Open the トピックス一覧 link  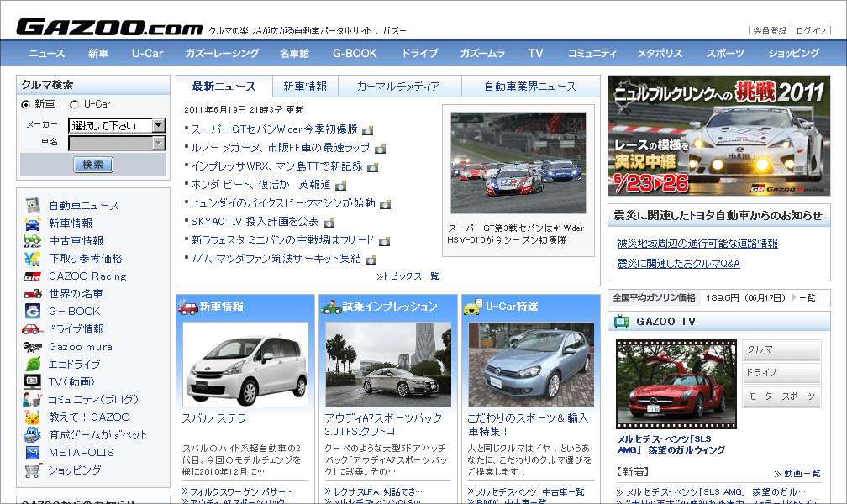click(x=408, y=276)
